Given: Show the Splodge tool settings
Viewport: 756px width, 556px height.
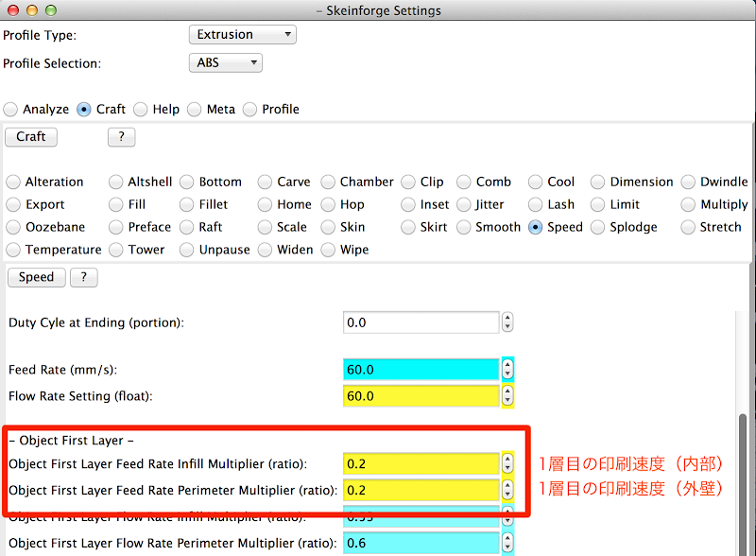Looking at the screenshot, I should coord(598,227).
